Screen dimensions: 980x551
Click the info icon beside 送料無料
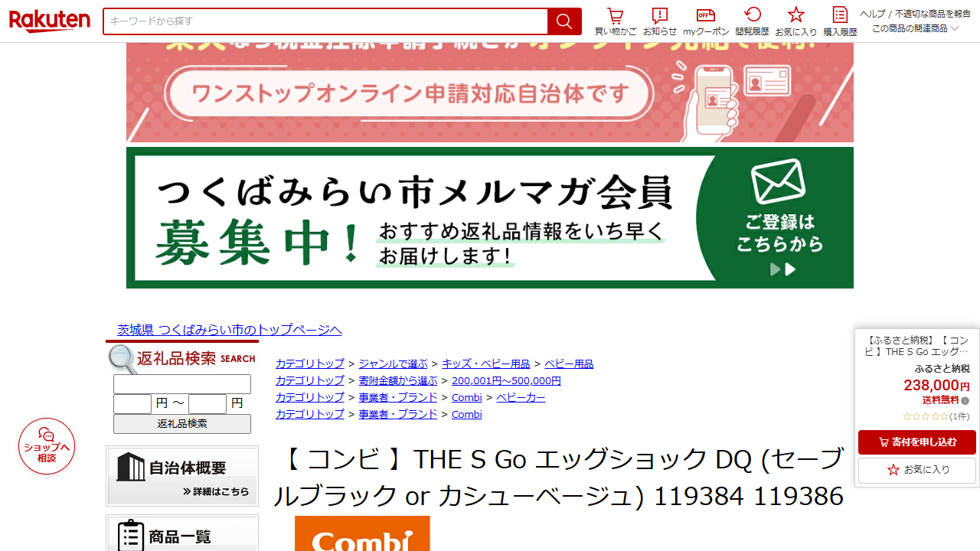point(965,400)
